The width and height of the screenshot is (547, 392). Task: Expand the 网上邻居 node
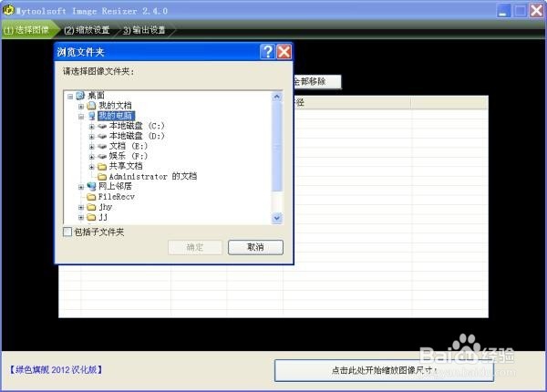pos(81,187)
